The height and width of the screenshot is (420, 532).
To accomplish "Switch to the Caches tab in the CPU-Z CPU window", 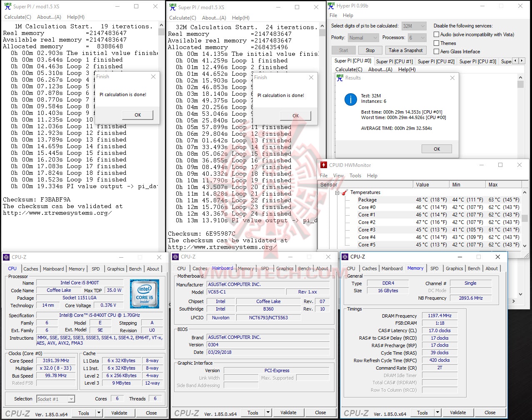I will [31, 269].
